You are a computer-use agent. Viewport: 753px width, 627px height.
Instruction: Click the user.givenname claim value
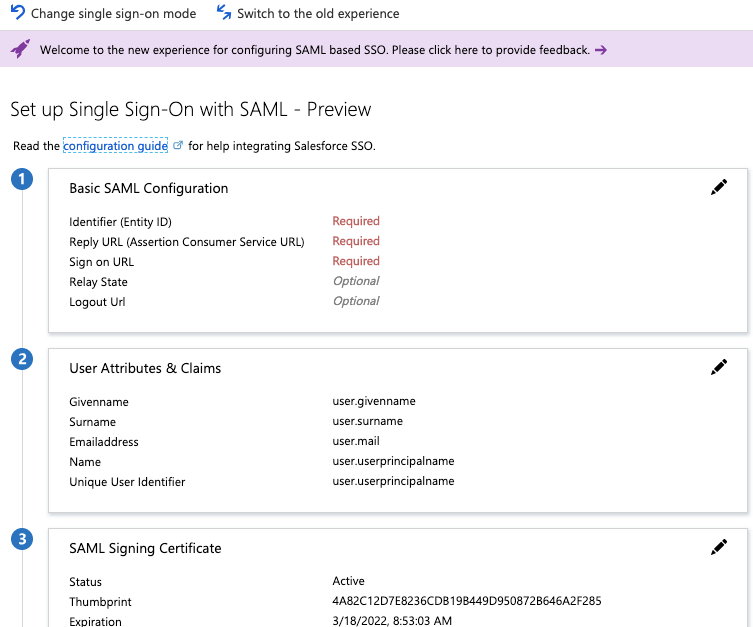coord(374,401)
